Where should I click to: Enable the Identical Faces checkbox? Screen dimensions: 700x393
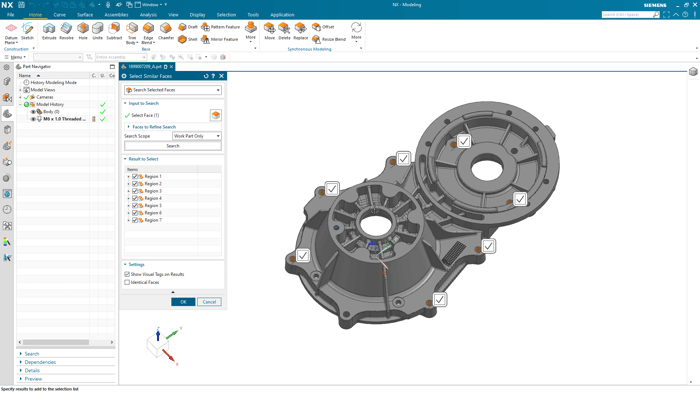(127, 282)
